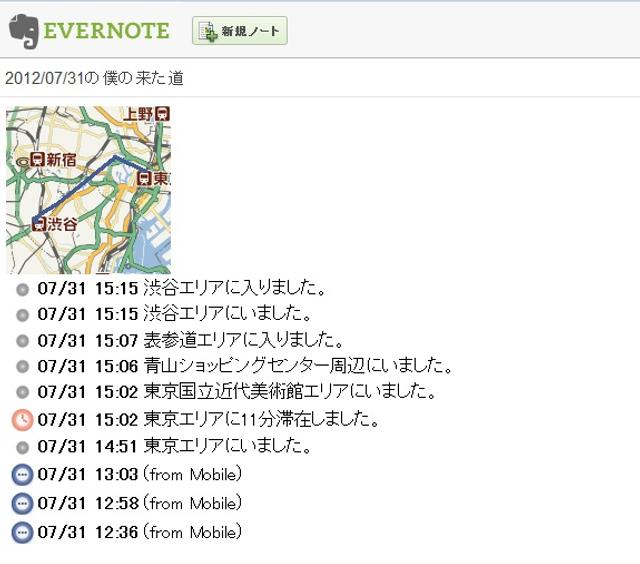Click gray dot icon beside 渋谷エリアに入りました
The image size is (640, 564).
pos(22,289)
